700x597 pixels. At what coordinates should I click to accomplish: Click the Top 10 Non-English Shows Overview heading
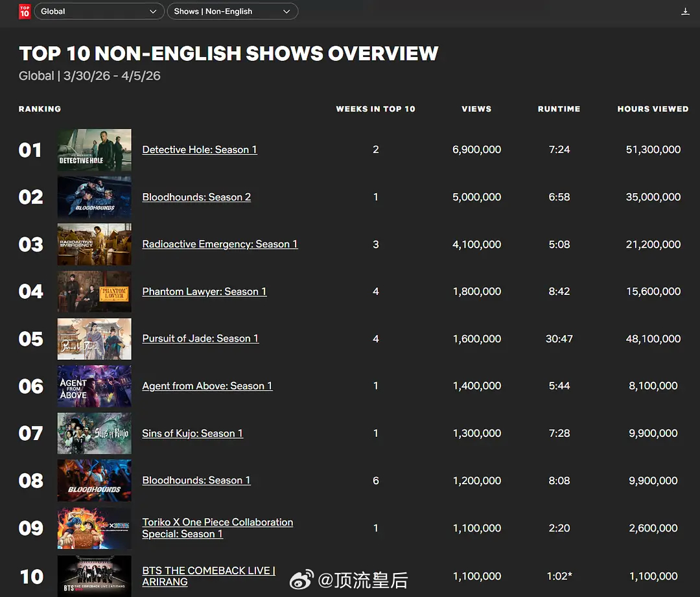tap(229, 54)
